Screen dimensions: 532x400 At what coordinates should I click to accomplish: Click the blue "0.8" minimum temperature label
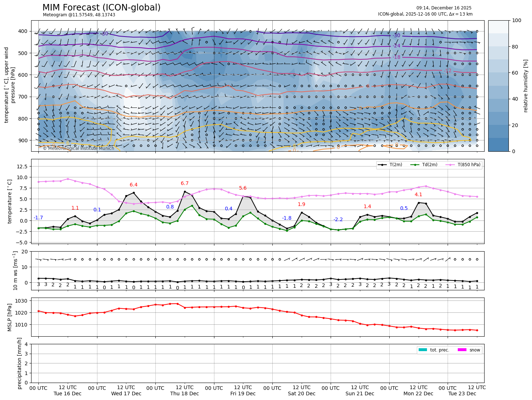tap(170, 207)
